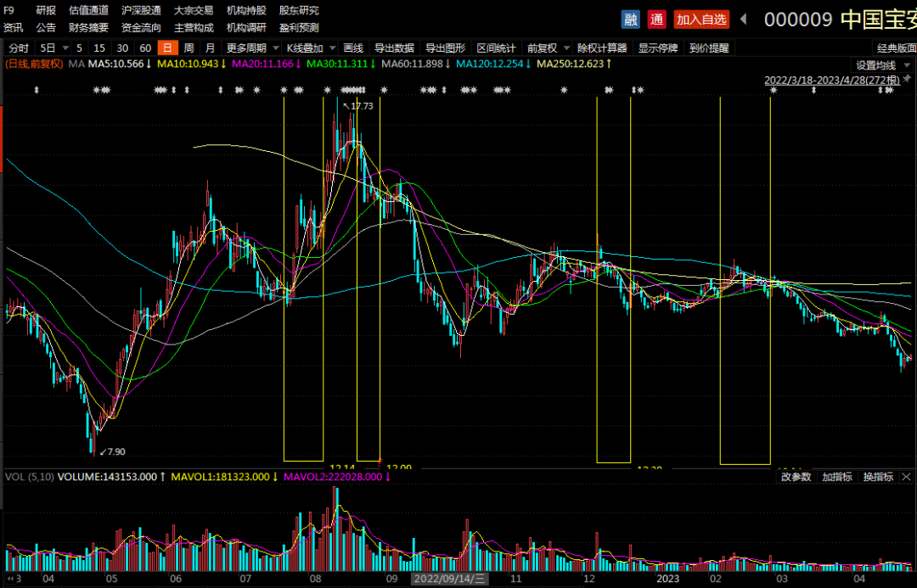Click the 改参数 button in volume panel
The width and height of the screenshot is (917, 588).
[x=796, y=477]
